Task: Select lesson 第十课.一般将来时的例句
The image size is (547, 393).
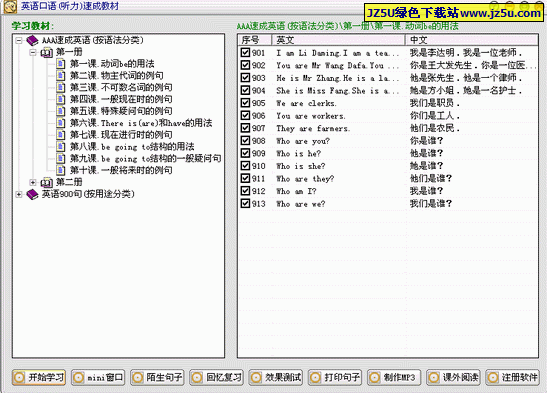Action: coord(121,171)
